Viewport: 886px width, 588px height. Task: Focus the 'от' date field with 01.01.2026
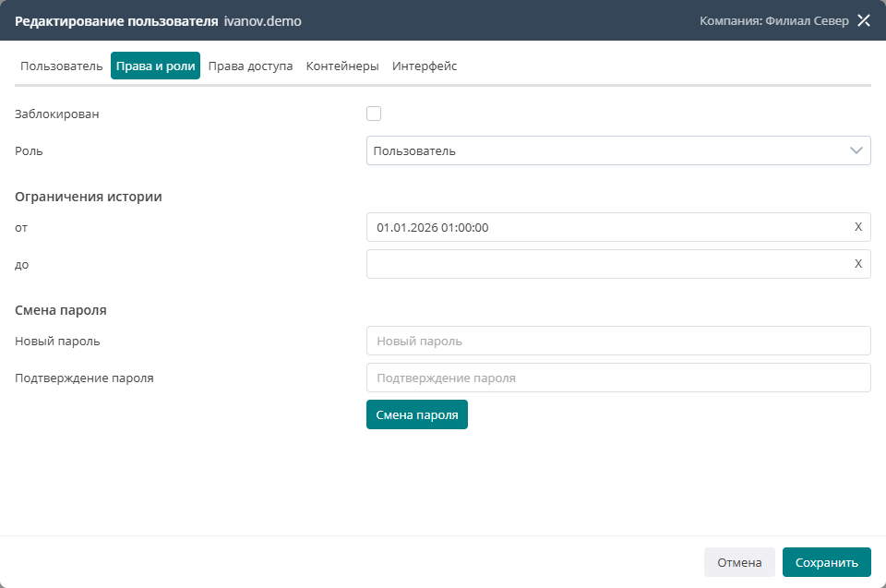tap(618, 227)
